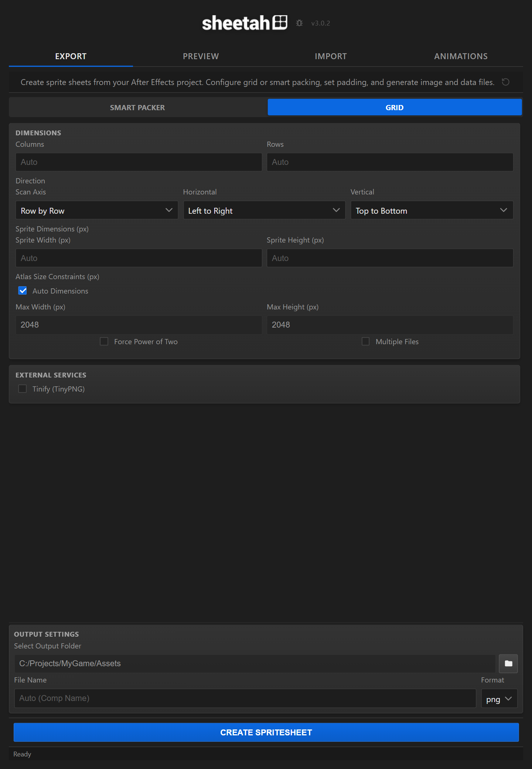Click the Sprite Width input field
The image size is (532, 769).
(139, 258)
